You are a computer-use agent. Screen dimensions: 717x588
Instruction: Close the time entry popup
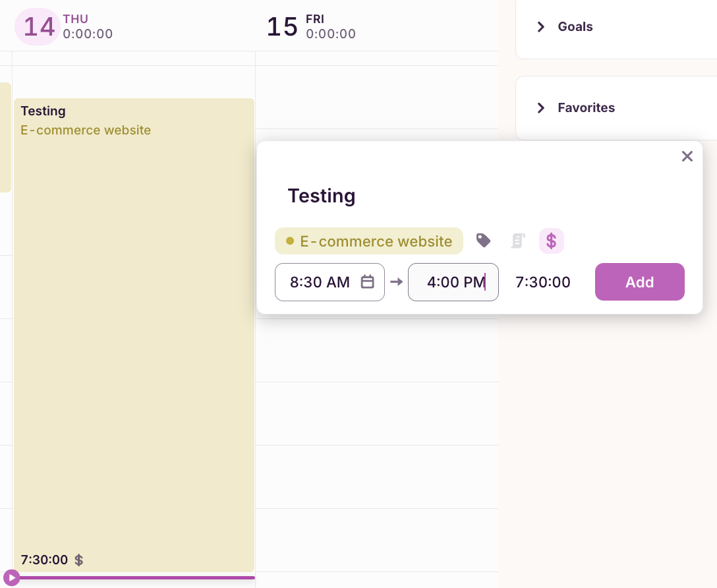point(687,156)
